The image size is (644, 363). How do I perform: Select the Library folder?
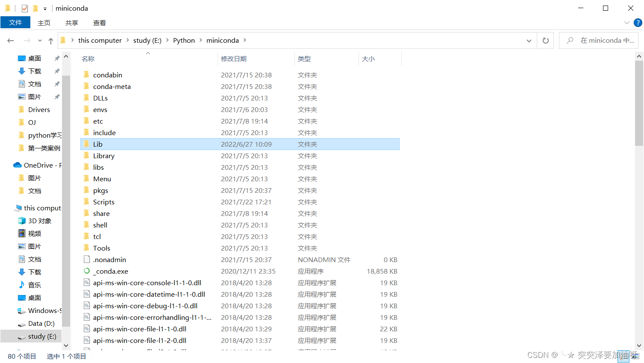click(104, 156)
